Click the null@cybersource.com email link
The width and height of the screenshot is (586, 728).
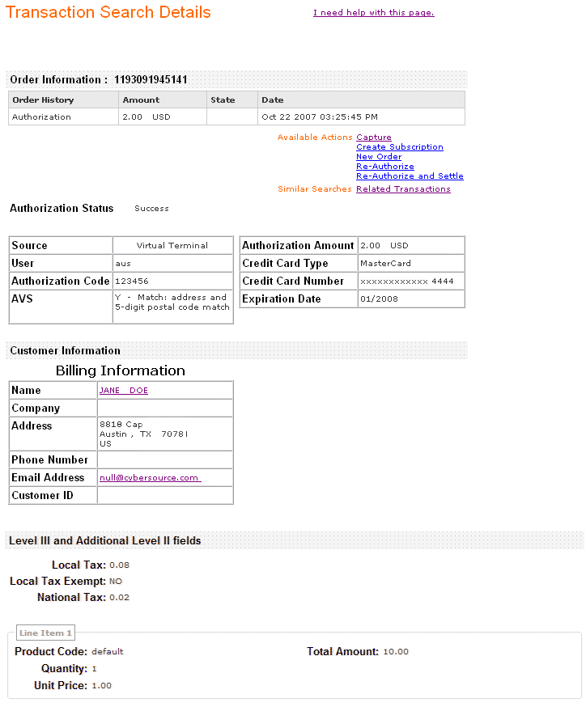click(x=150, y=478)
